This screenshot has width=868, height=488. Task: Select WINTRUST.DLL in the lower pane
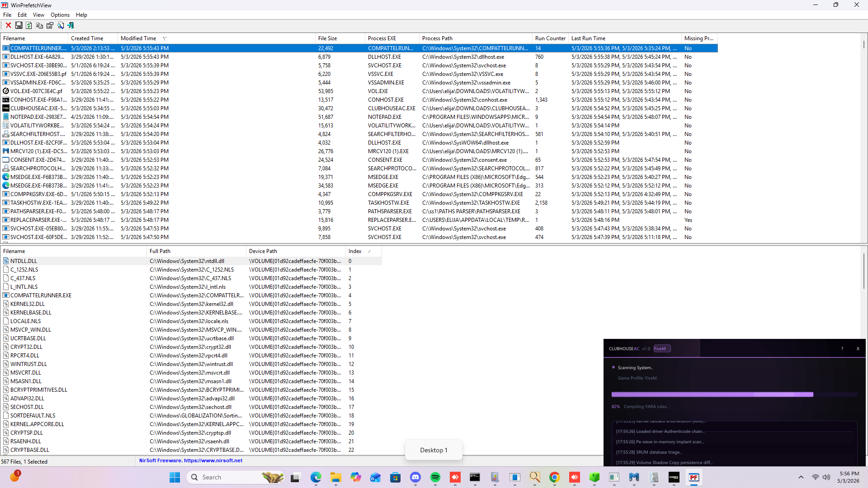(x=191, y=364)
